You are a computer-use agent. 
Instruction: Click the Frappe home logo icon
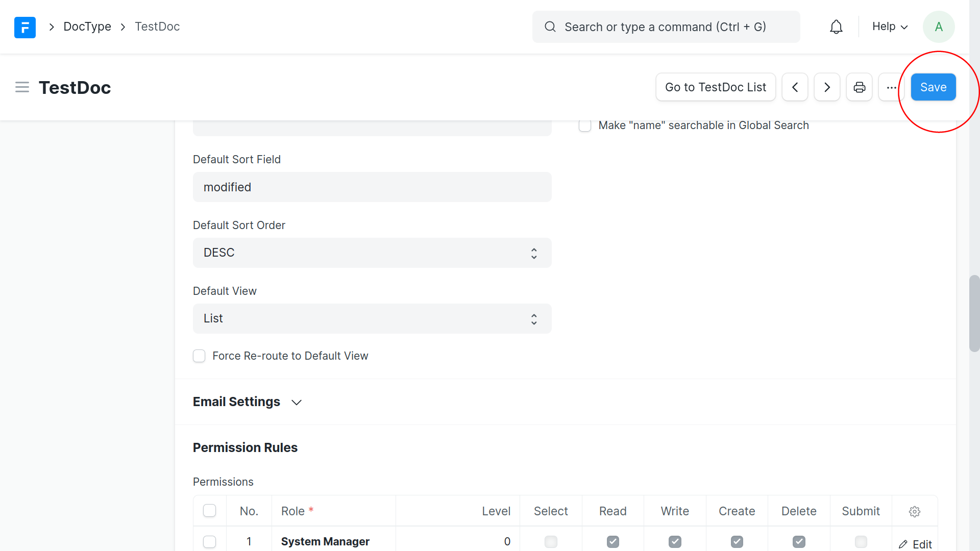[x=24, y=27]
